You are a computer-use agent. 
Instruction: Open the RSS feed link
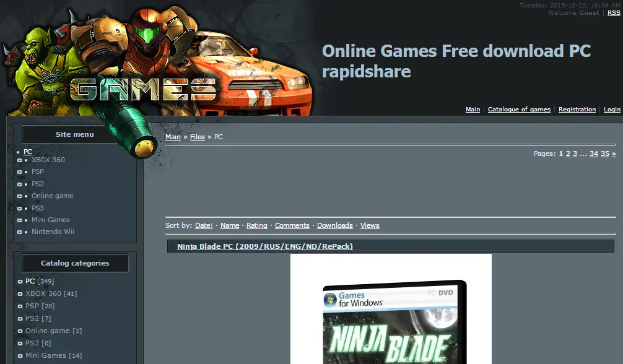614,13
